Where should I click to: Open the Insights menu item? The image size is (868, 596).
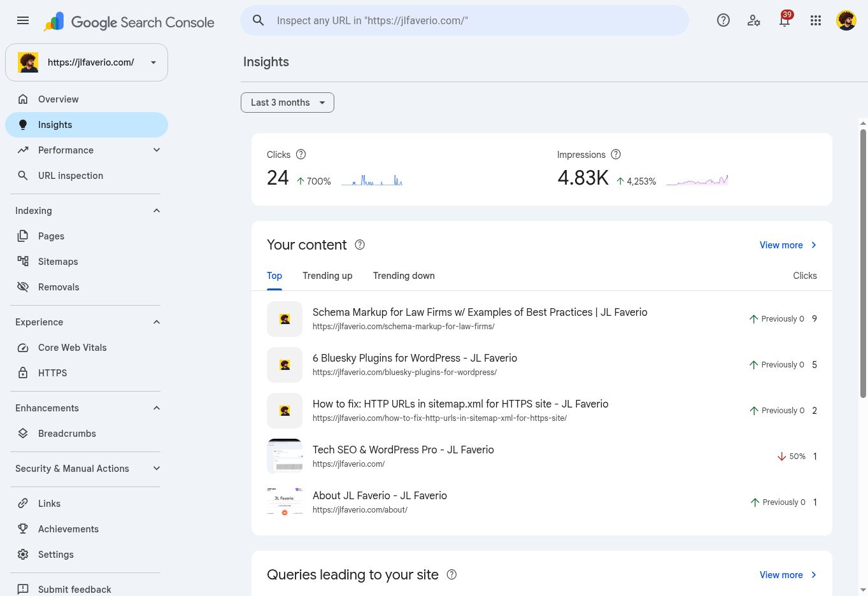[87, 125]
